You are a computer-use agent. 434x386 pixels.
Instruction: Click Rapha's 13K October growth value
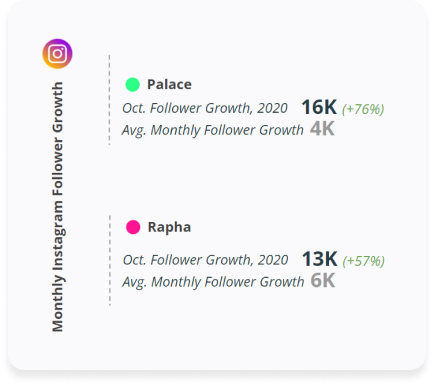coord(320,259)
